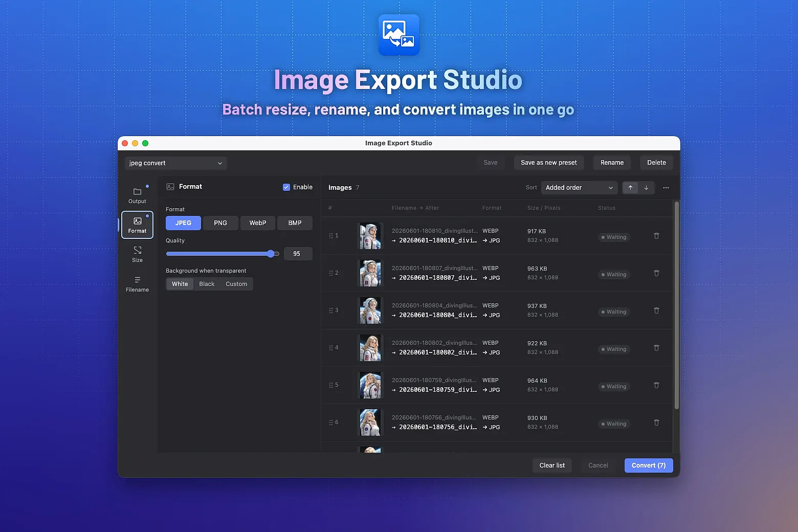This screenshot has height=532, width=798.
Task: Click the Clear list button
Action: (x=552, y=465)
